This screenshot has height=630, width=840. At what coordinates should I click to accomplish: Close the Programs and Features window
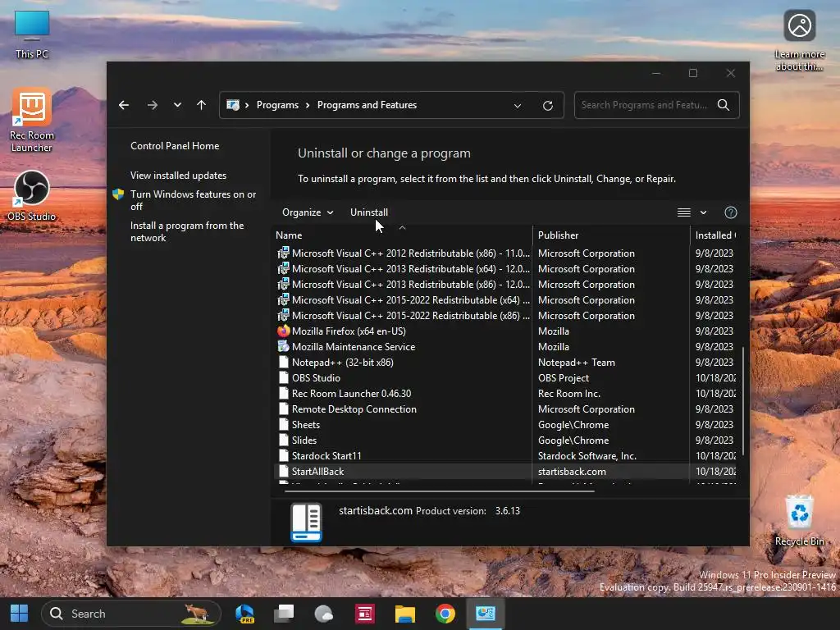click(x=731, y=73)
